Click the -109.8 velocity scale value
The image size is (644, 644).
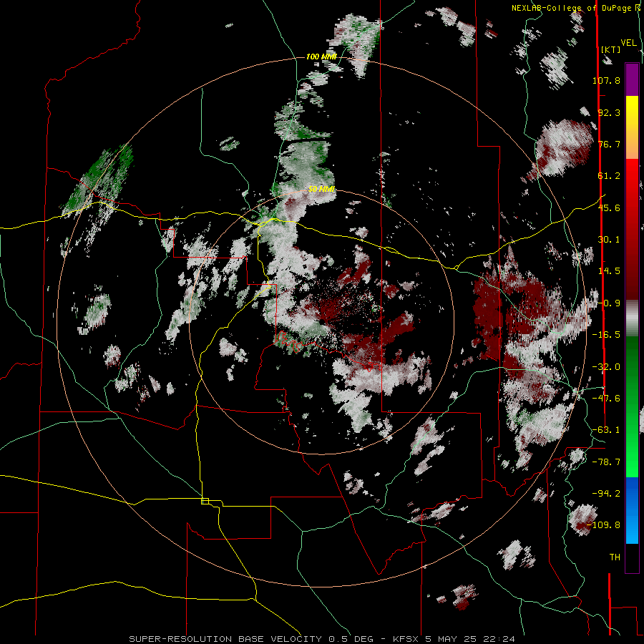tap(604, 525)
